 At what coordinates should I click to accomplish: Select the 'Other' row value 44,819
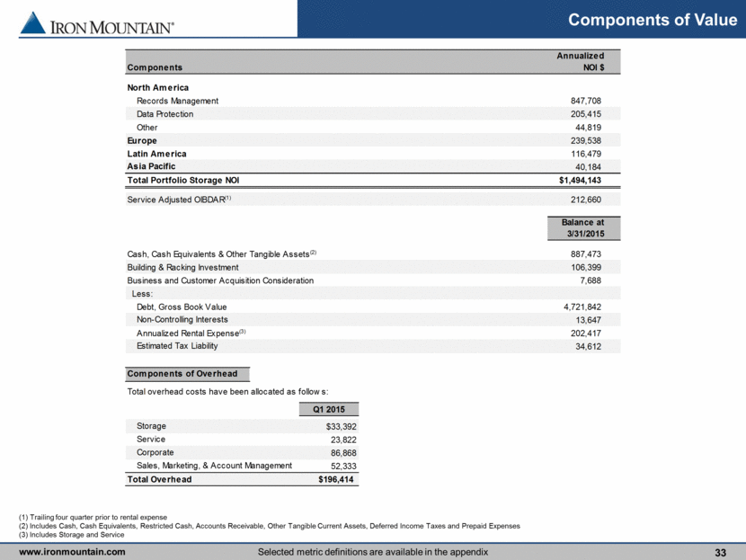[588, 128]
